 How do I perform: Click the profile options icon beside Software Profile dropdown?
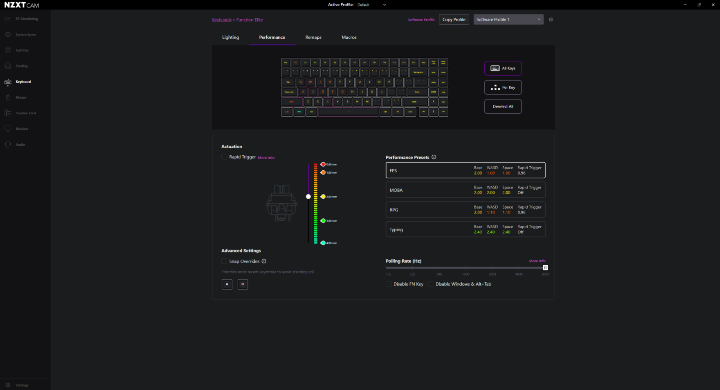pos(551,19)
